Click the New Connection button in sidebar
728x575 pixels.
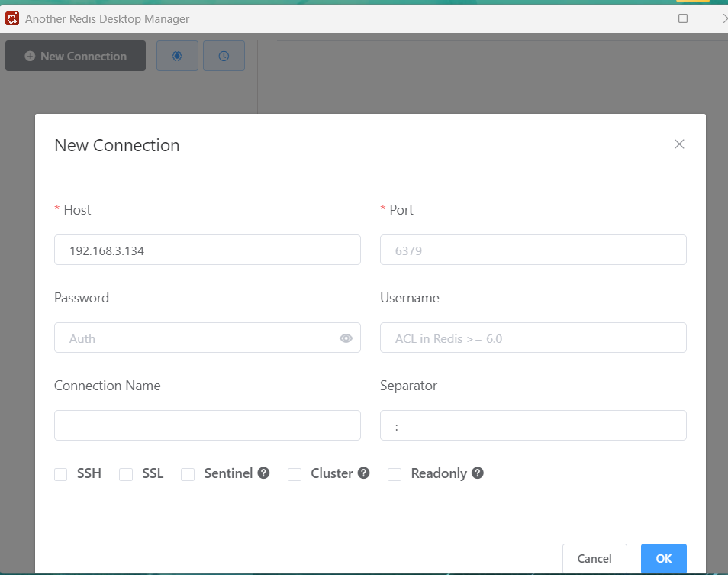pyautogui.click(x=76, y=56)
